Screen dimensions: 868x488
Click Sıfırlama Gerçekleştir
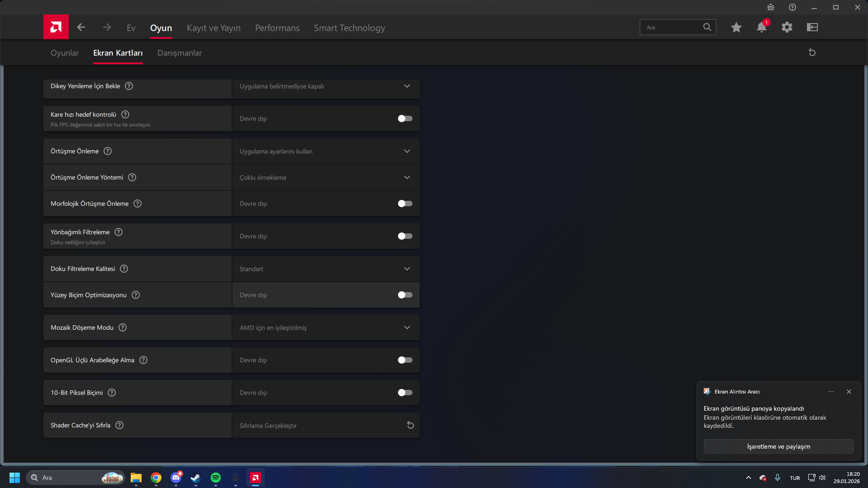[x=268, y=426]
